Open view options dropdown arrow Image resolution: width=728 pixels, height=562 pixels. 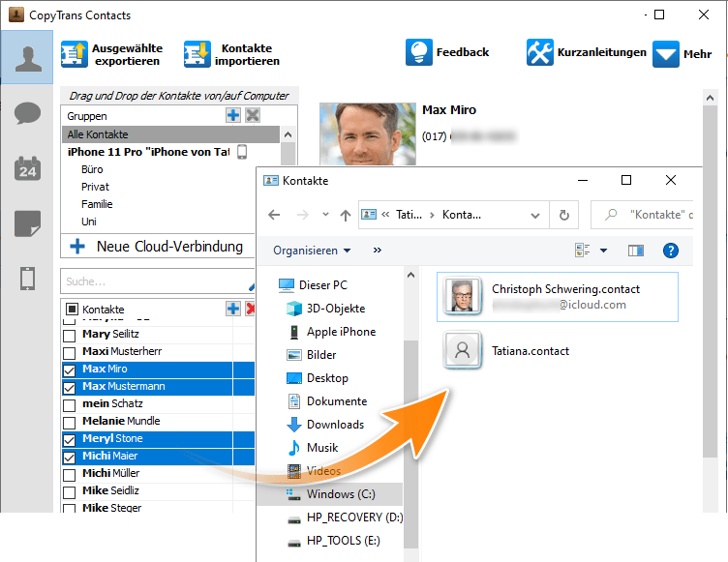(x=603, y=251)
